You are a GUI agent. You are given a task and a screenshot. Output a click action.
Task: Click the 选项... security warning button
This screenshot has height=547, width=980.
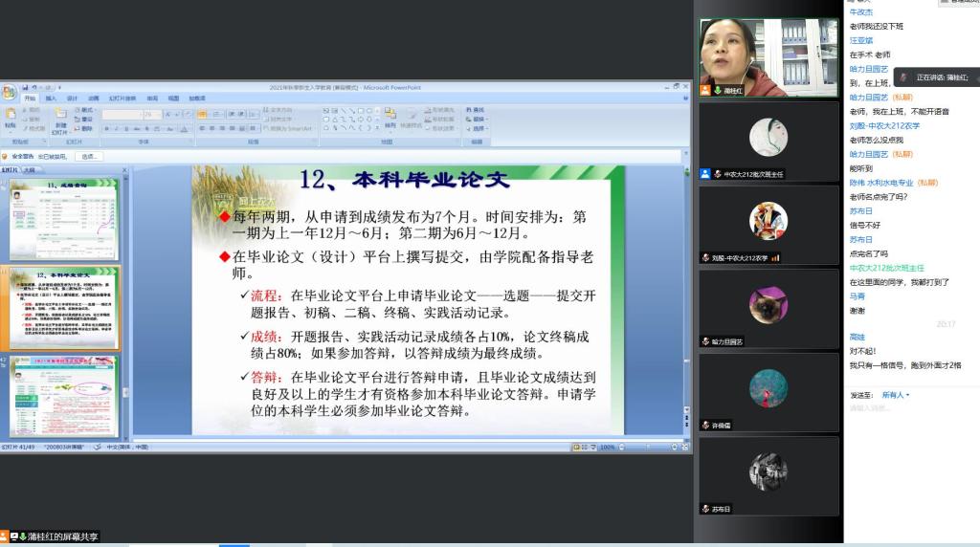[x=89, y=156]
